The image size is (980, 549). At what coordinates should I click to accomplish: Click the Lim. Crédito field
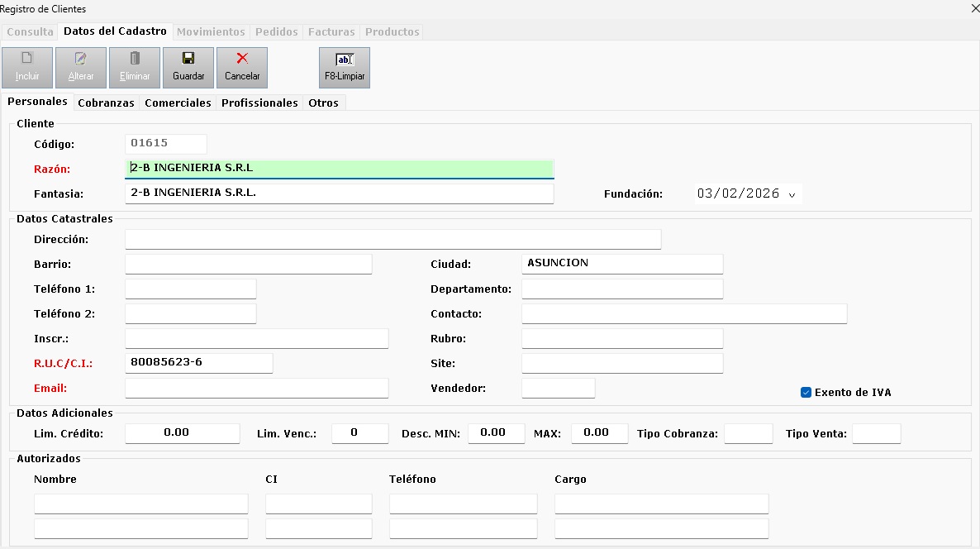182,433
